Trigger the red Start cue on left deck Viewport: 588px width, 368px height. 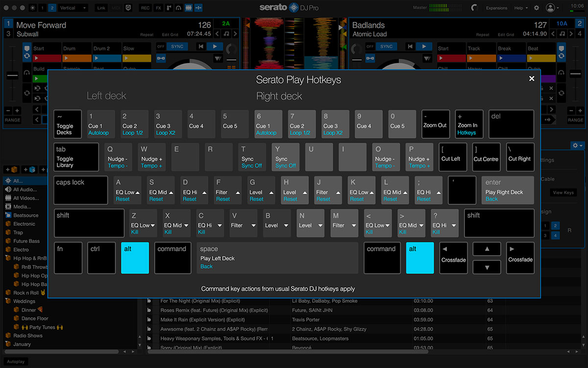[x=47, y=58]
